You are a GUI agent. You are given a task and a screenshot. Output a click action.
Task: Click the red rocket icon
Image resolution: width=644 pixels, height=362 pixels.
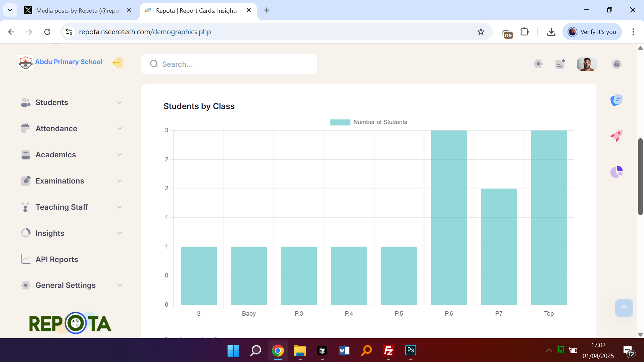pos(616,136)
